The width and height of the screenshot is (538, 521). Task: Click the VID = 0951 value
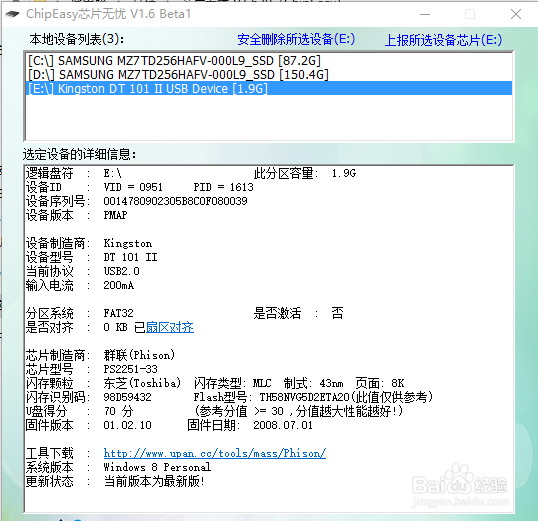pyautogui.click(x=133, y=187)
